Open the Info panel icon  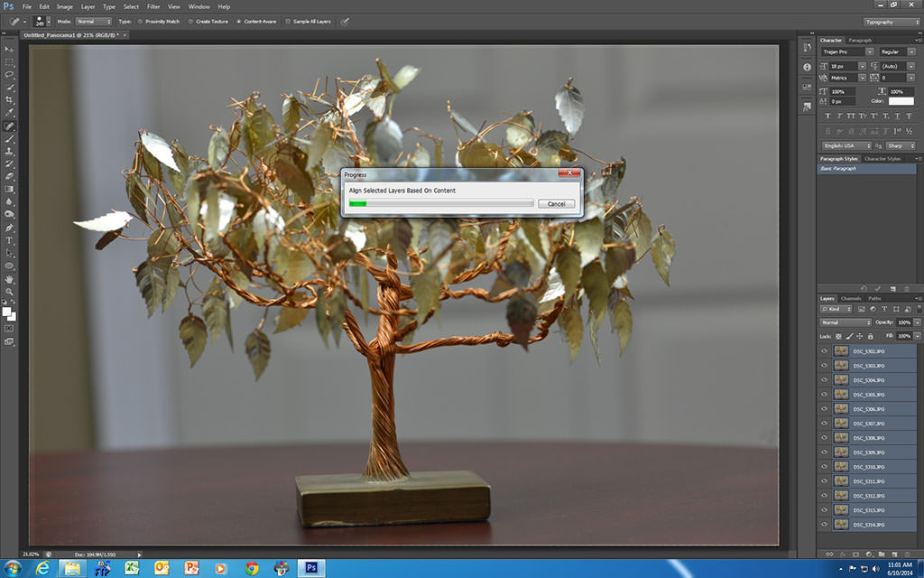[807, 67]
